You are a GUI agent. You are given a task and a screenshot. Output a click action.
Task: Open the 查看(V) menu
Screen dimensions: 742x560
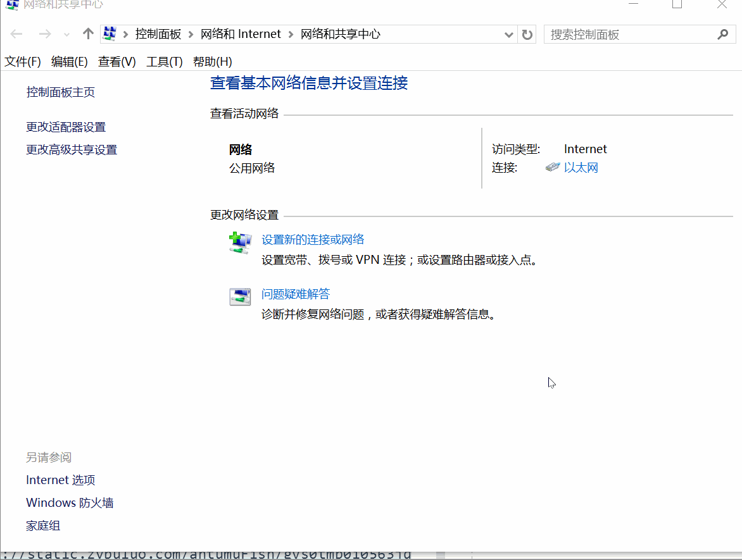116,61
